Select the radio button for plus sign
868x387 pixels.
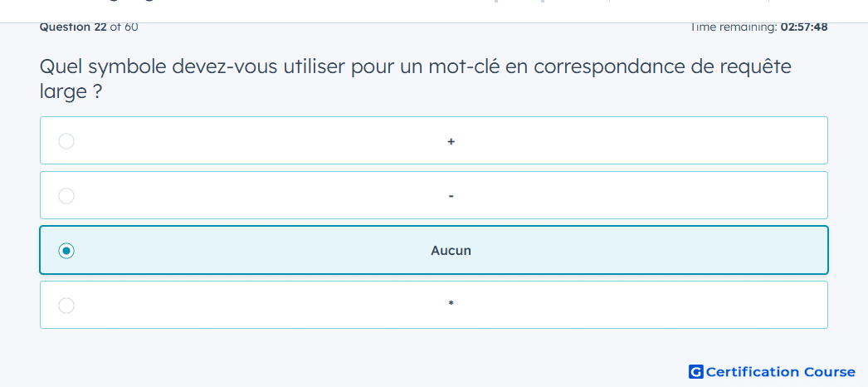[66, 141]
